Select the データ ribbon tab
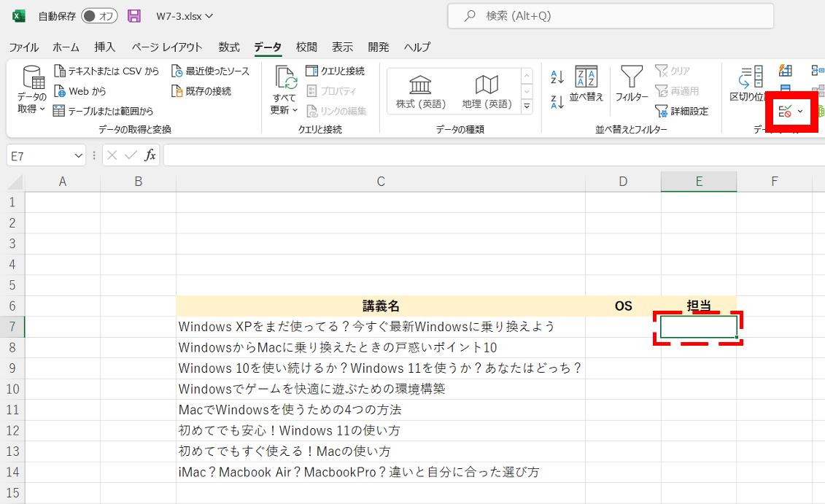 click(268, 47)
